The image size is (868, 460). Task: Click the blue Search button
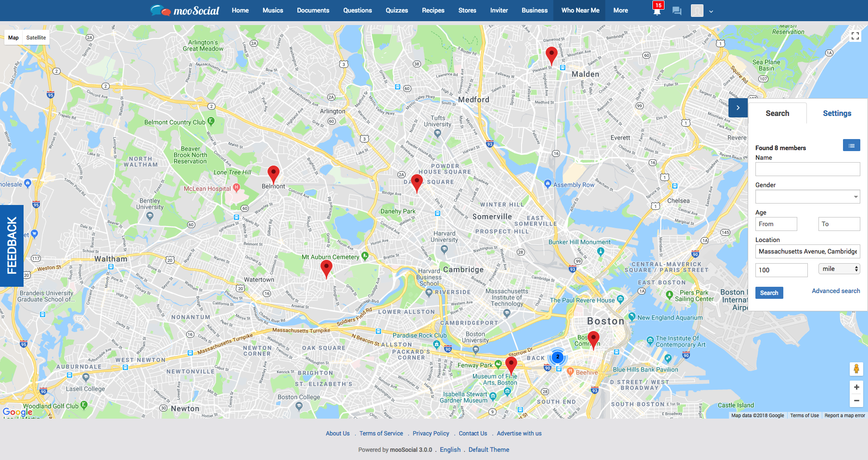click(769, 293)
